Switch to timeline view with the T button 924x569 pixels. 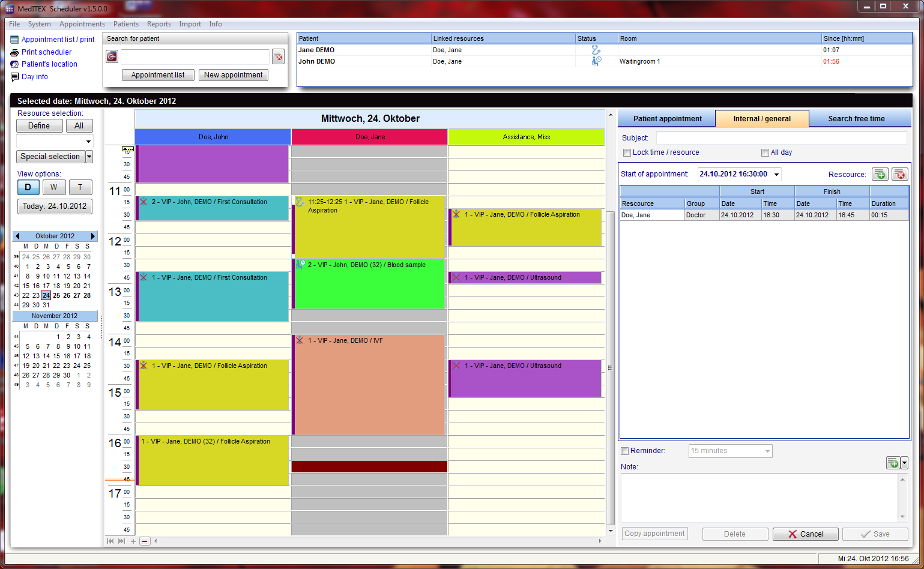point(80,187)
